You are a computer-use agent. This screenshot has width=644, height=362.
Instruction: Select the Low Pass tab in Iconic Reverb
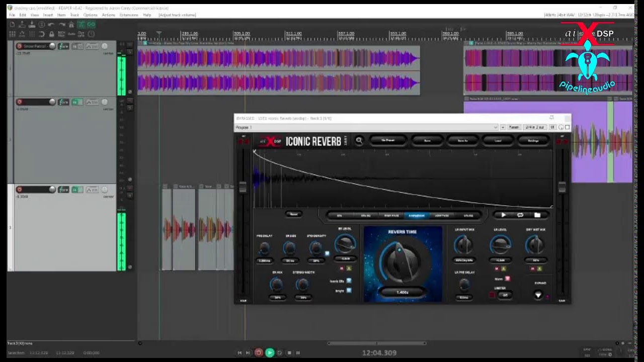click(441, 215)
